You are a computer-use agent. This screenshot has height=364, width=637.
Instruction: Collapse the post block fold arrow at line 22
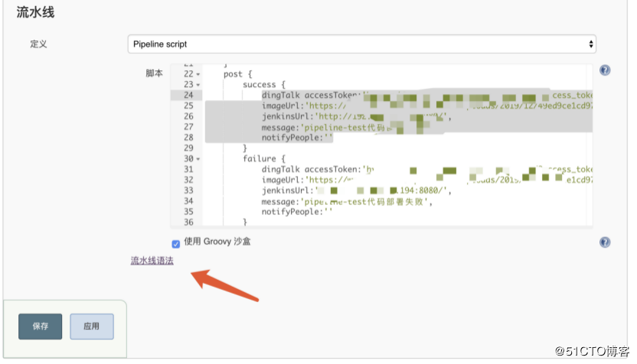click(x=198, y=74)
